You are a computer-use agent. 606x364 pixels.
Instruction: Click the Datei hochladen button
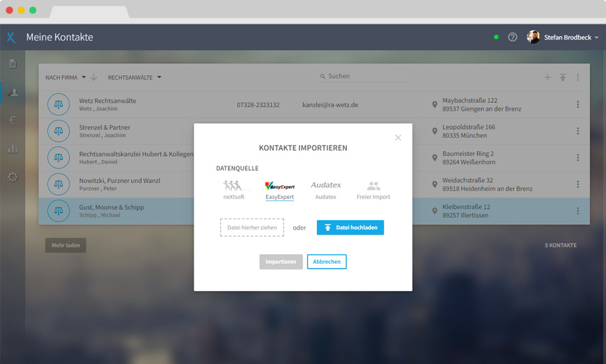click(350, 228)
